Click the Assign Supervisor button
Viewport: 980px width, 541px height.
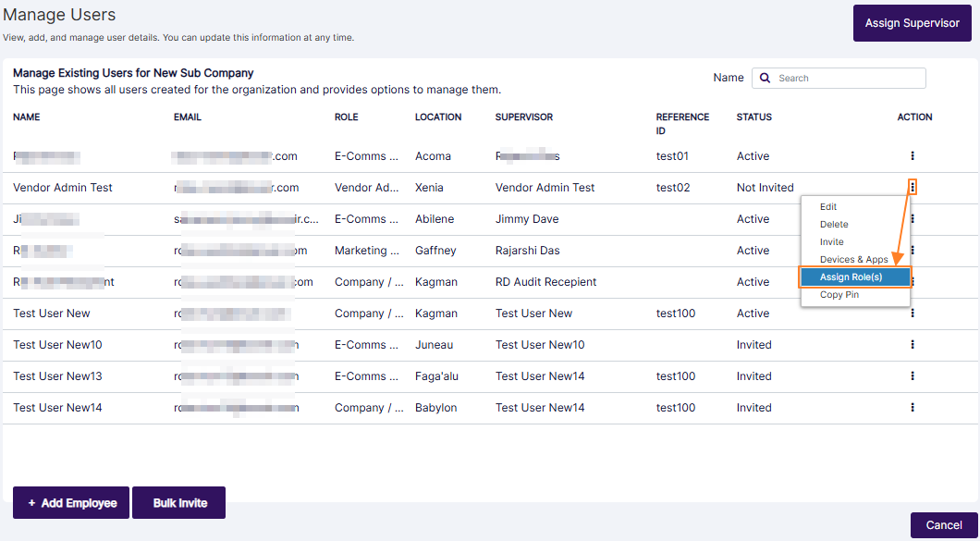pyautogui.click(x=912, y=23)
